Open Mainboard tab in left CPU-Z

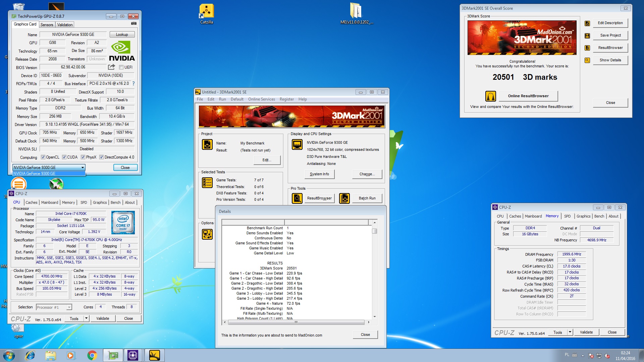click(50, 202)
